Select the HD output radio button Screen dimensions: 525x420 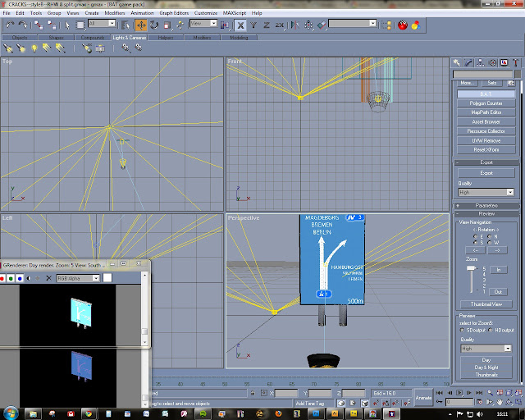tap(491, 331)
